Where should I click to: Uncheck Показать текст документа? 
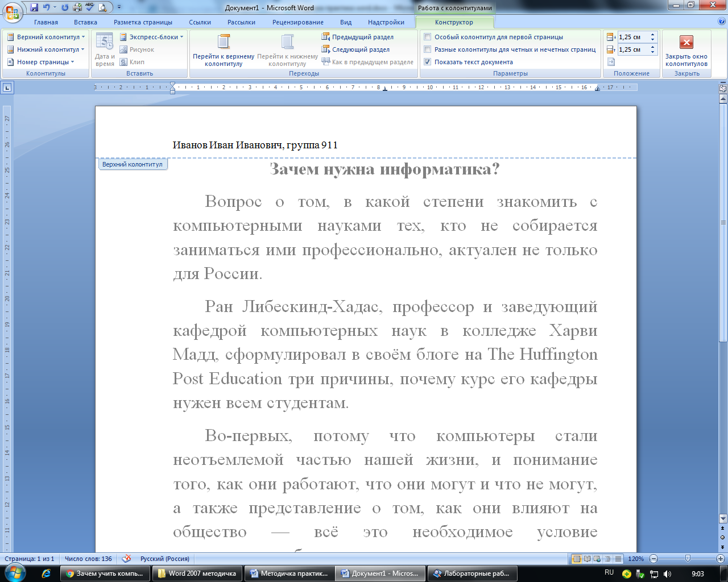tap(428, 62)
